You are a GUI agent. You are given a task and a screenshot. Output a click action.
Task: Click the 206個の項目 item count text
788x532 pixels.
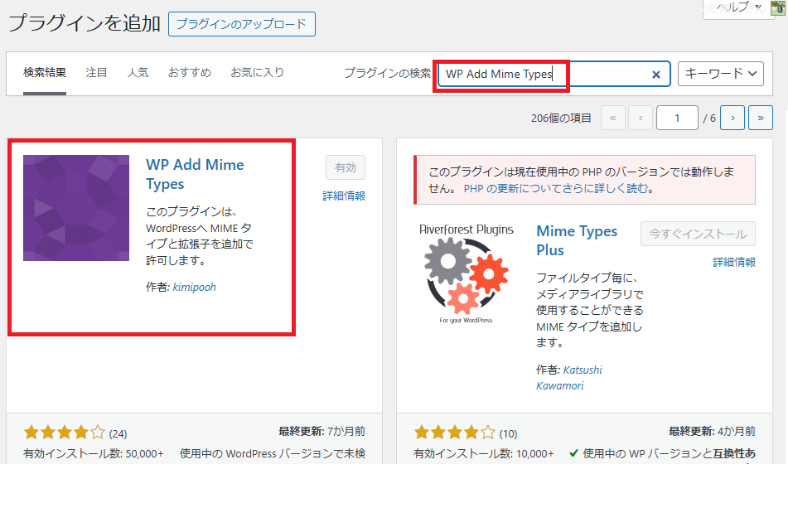coord(561,118)
